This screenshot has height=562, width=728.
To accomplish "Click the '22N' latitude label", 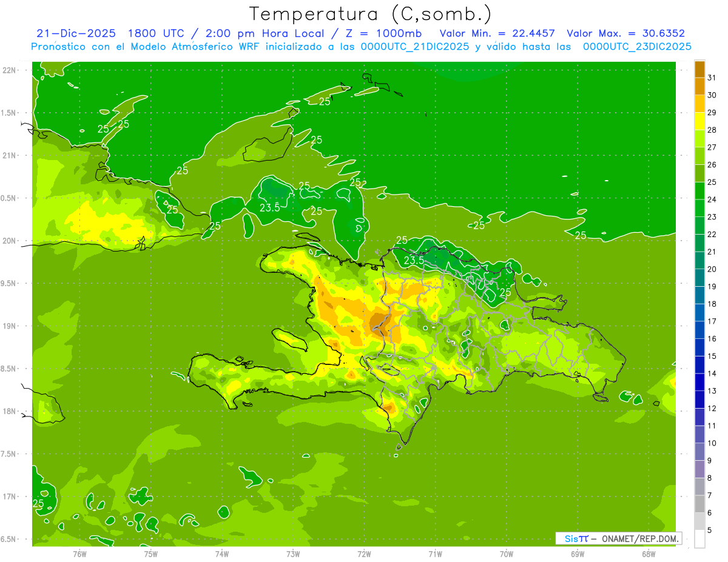I will point(9,70).
